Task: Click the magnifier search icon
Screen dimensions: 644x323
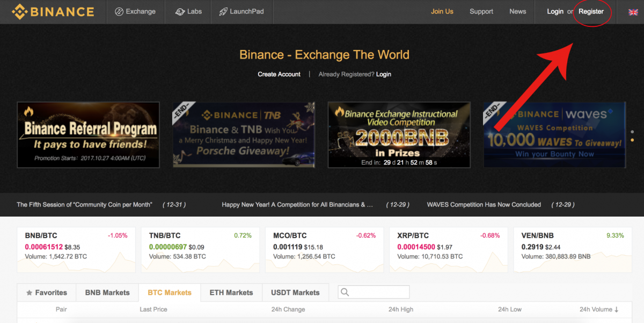Action: point(345,292)
